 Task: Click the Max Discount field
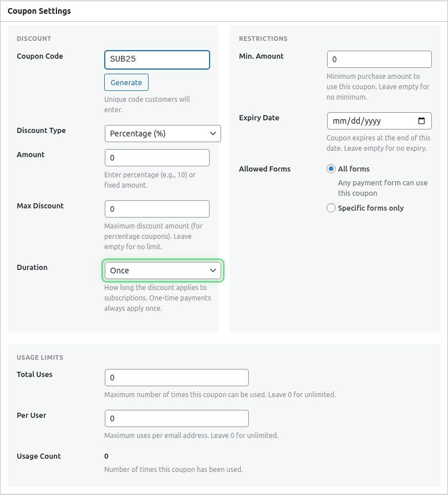[157, 208]
